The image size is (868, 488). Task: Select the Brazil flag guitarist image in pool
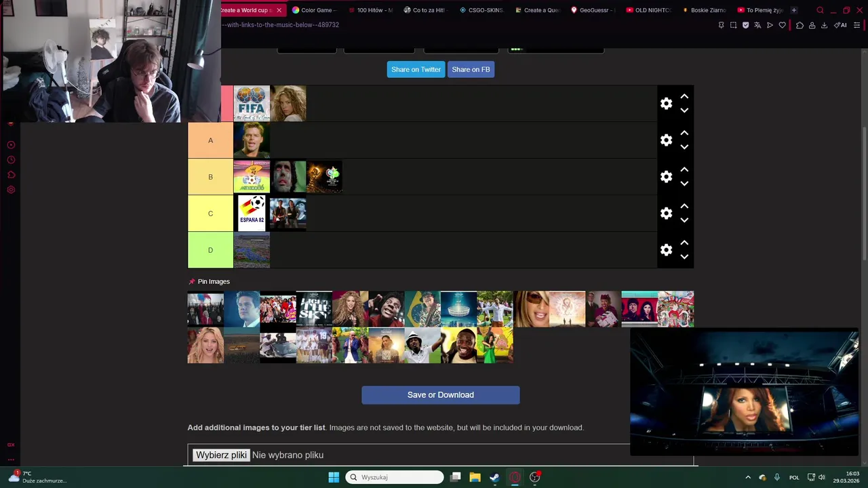click(x=422, y=309)
